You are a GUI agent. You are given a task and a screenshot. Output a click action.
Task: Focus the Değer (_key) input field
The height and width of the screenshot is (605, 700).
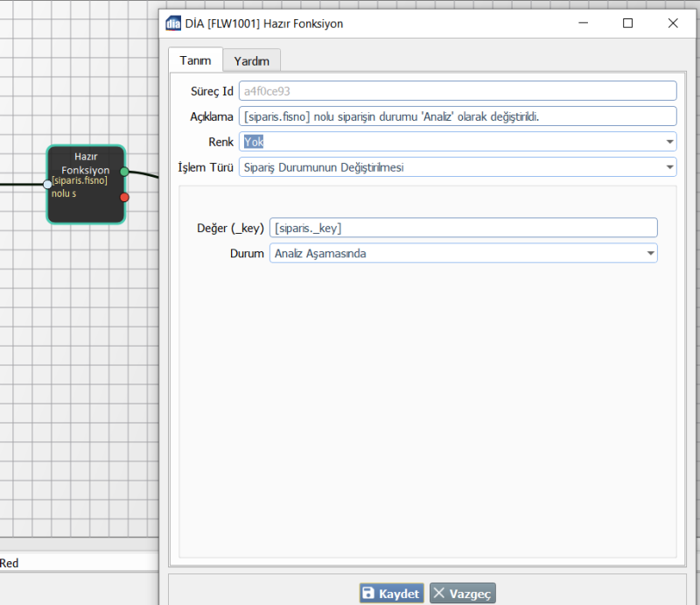point(463,228)
